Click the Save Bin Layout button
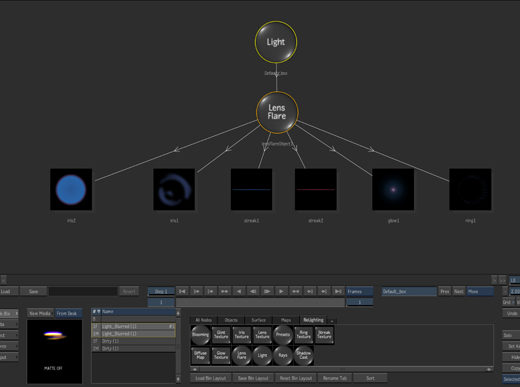This screenshot has width=520, height=387. point(253,378)
